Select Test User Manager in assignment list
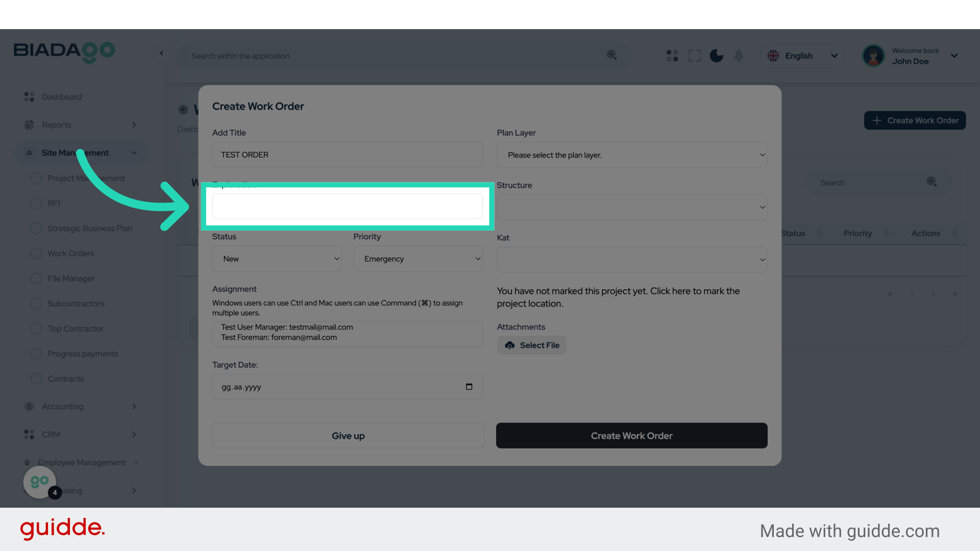 (287, 327)
